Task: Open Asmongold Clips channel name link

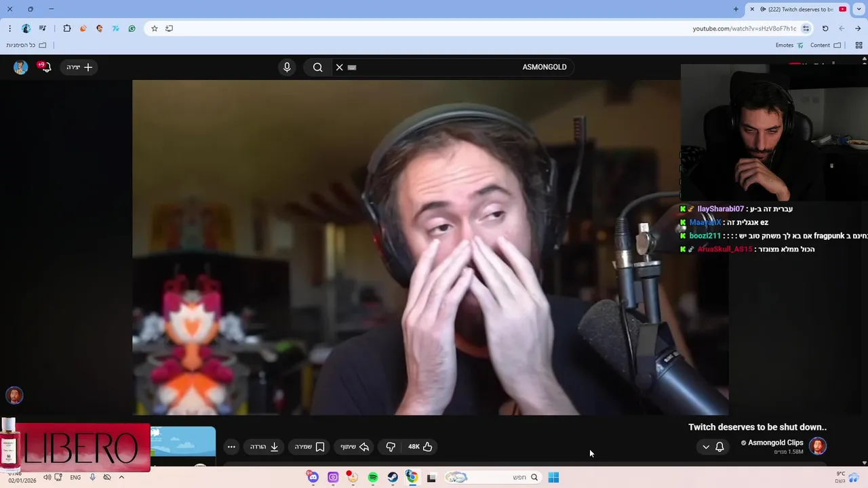Action: [x=776, y=443]
